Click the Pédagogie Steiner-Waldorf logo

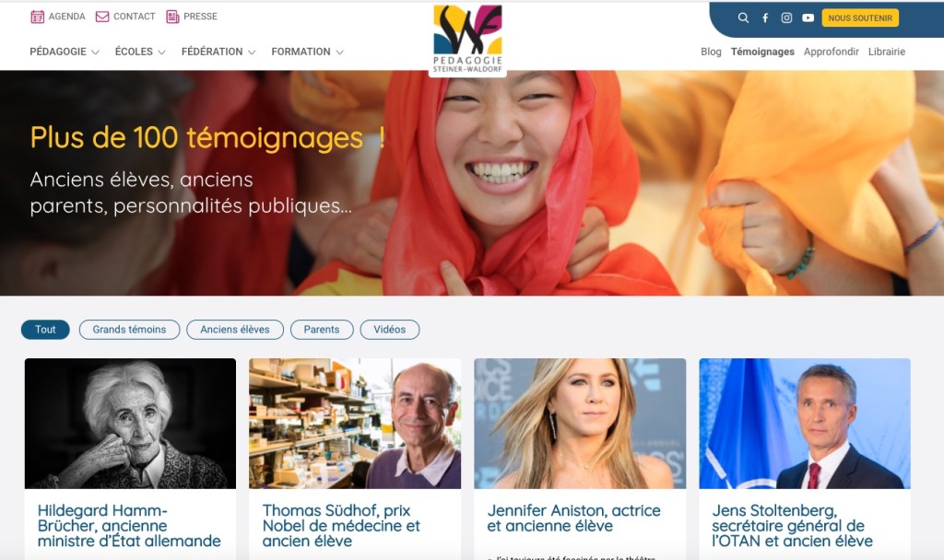467,40
